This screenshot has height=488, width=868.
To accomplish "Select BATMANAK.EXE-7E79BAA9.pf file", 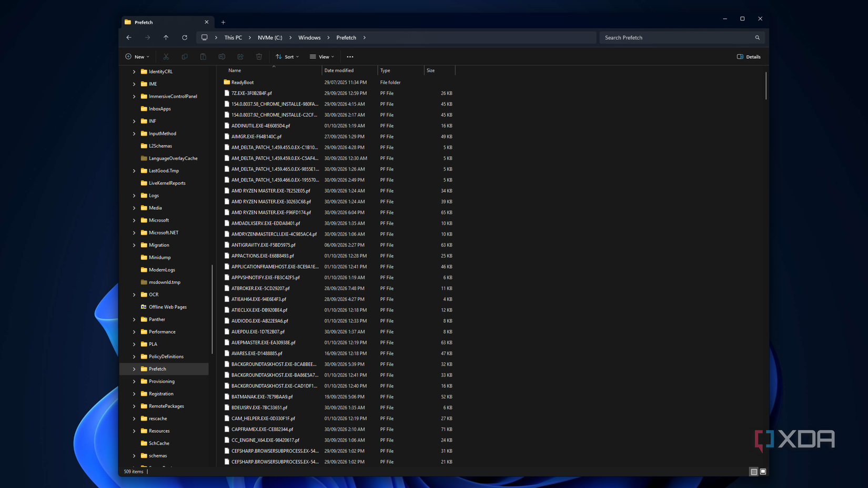I will point(262,396).
